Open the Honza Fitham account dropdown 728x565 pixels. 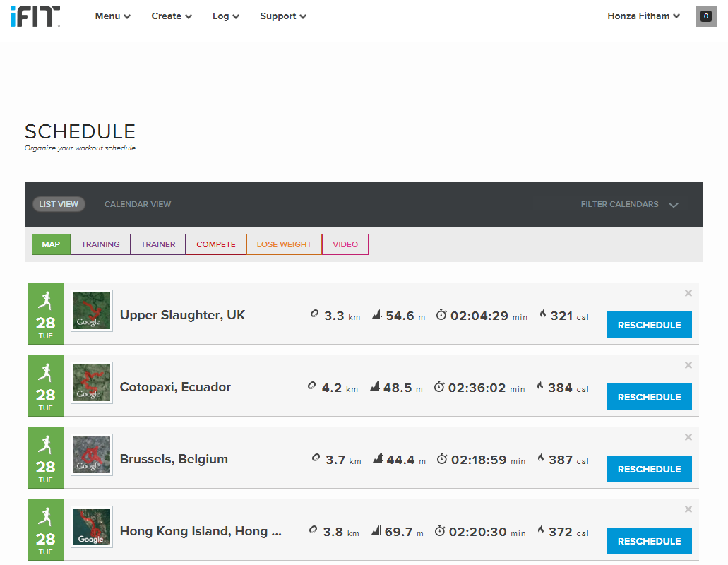(x=643, y=16)
